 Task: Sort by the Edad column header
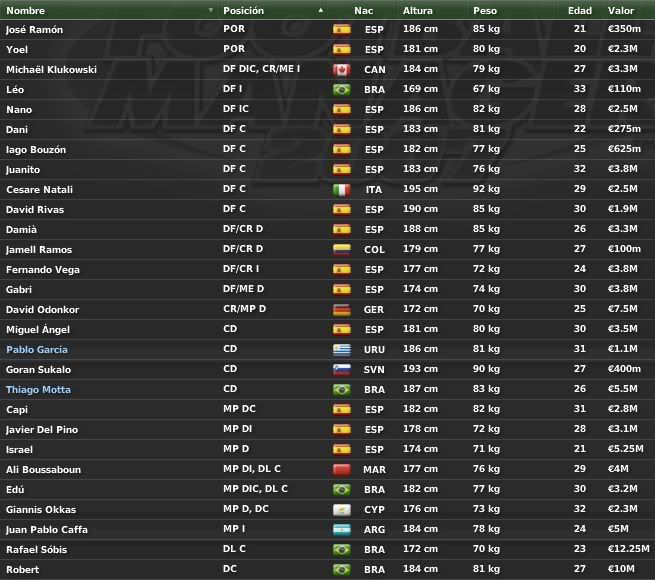(580, 10)
